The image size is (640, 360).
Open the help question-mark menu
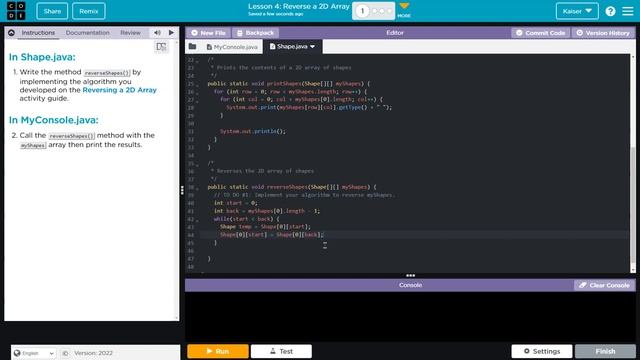click(610, 11)
